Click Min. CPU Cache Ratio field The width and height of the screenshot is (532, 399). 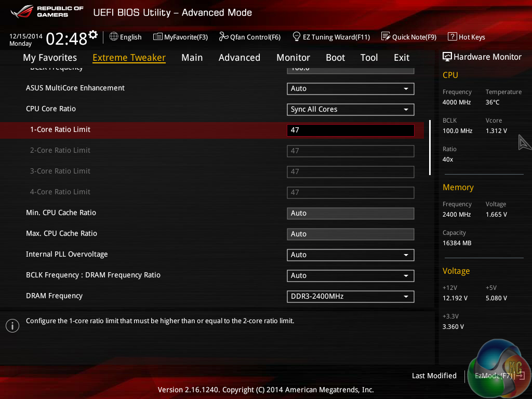tap(351, 214)
